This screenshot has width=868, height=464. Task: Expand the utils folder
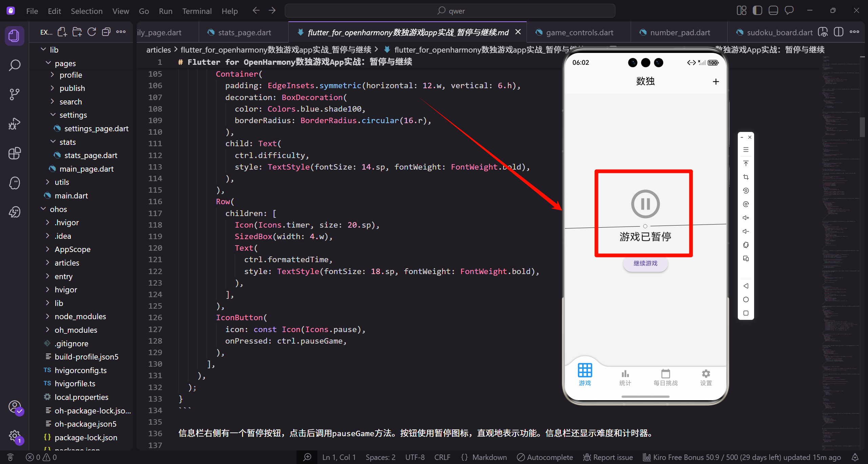click(81, 182)
